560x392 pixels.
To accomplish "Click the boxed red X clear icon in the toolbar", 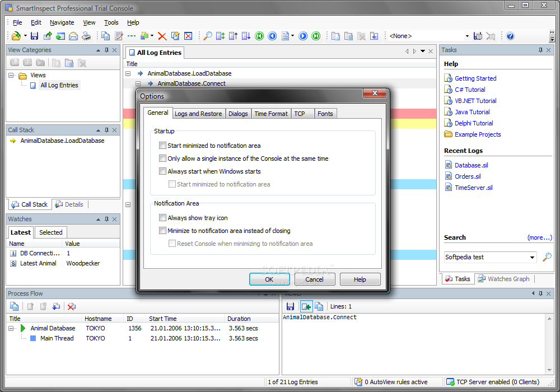I will [x=188, y=36].
